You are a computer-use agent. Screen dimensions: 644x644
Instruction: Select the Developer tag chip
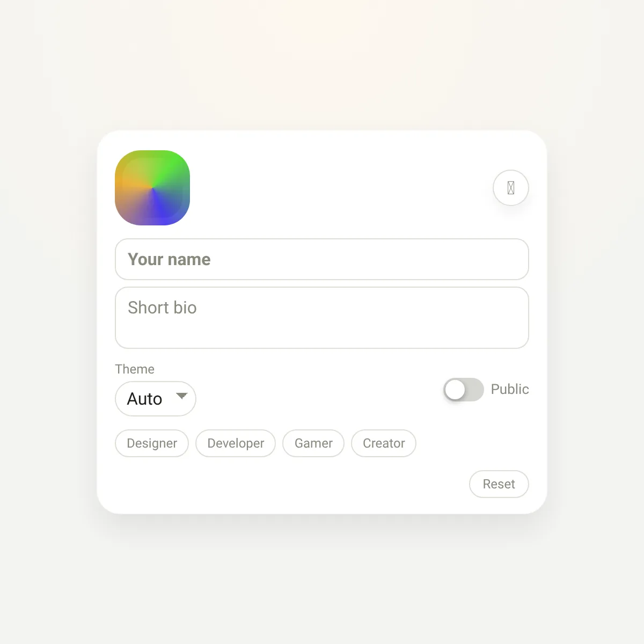[236, 443]
